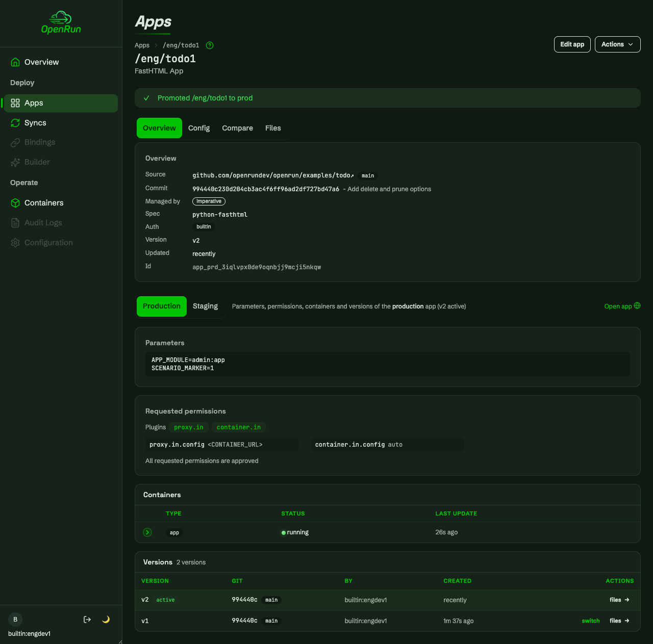This screenshot has height=644, width=653.
Task: Open the Syncs sidebar item
Action: click(x=61, y=123)
